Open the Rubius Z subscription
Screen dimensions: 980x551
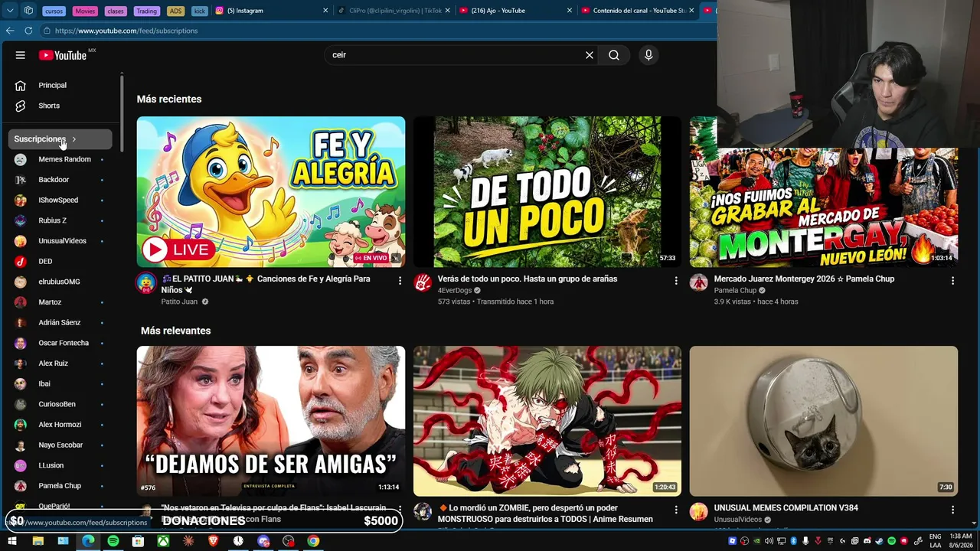tap(60, 220)
